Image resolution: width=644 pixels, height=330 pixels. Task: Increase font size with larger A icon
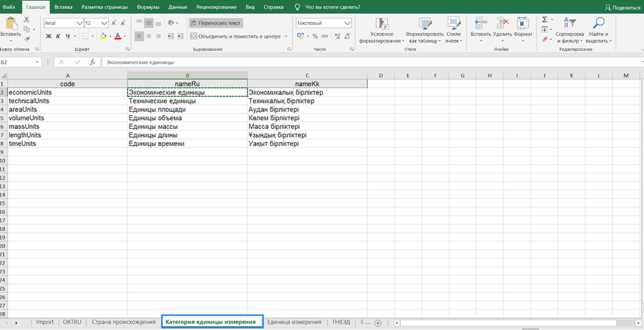coord(114,23)
